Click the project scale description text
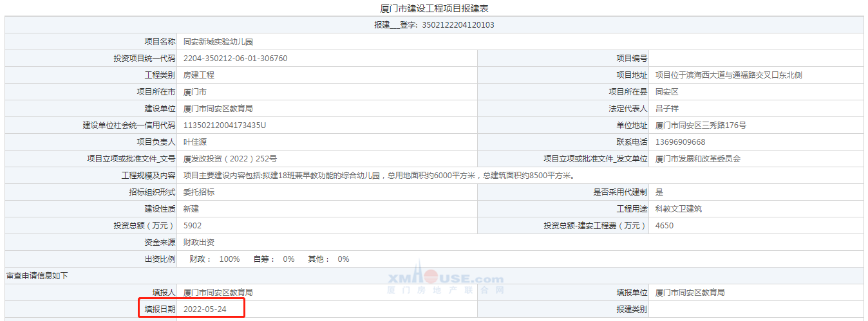The image size is (868, 321). pyautogui.click(x=378, y=176)
